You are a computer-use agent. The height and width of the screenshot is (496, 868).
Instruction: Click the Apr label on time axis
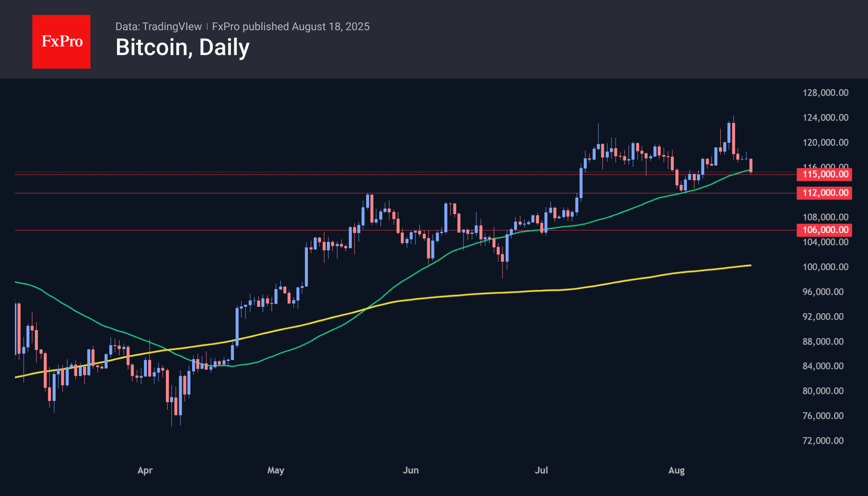pyautogui.click(x=145, y=470)
